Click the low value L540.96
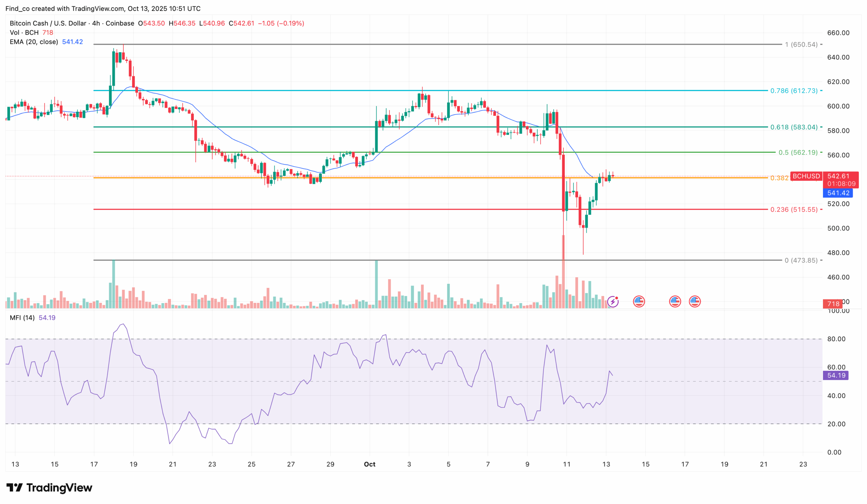The width and height of the screenshot is (867, 504). [x=212, y=23]
